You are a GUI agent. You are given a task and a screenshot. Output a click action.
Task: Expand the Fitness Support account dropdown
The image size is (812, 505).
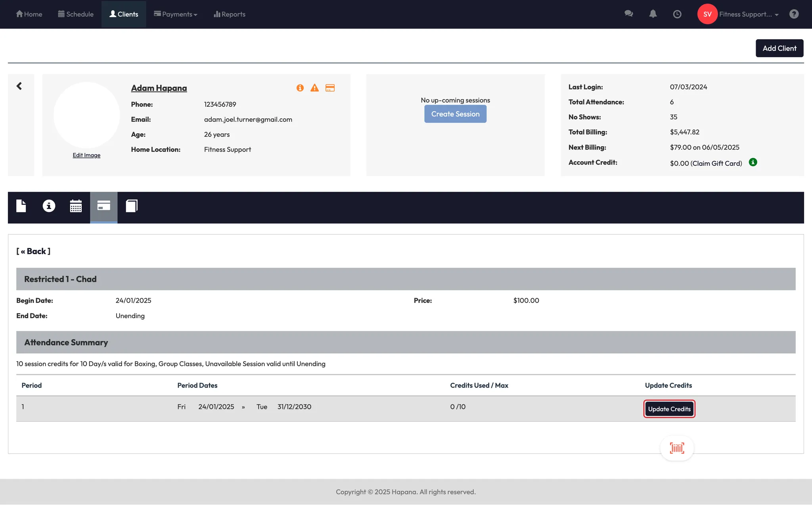tap(749, 14)
